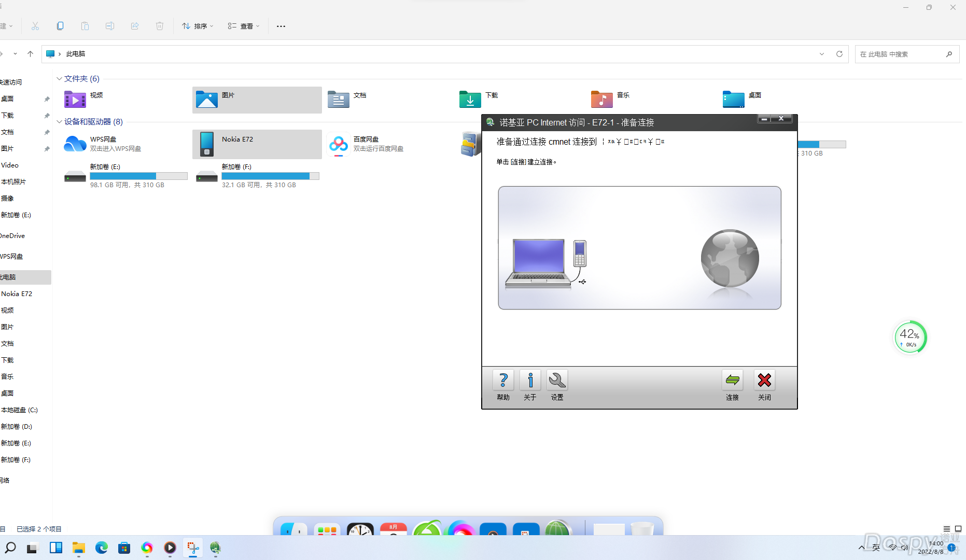Click the refresh icon in address bar
The image size is (966, 560).
[x=839, y=54]
